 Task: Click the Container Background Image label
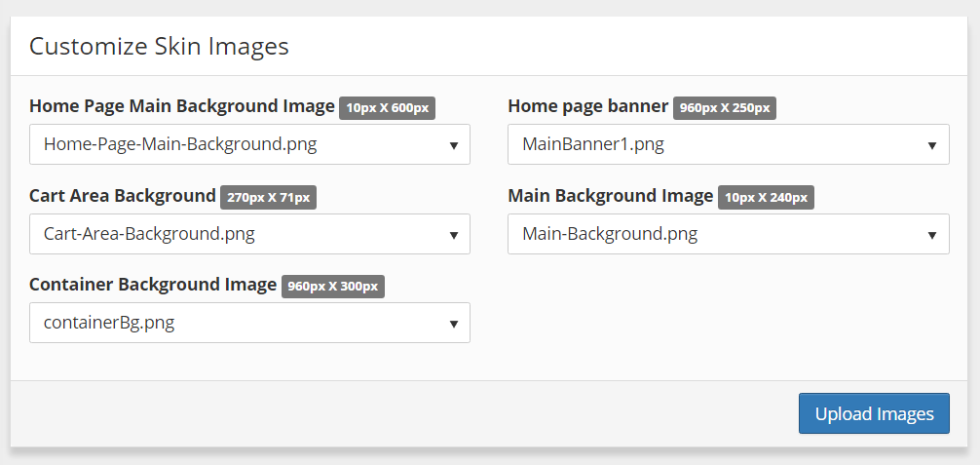click(x=153, y=285)
